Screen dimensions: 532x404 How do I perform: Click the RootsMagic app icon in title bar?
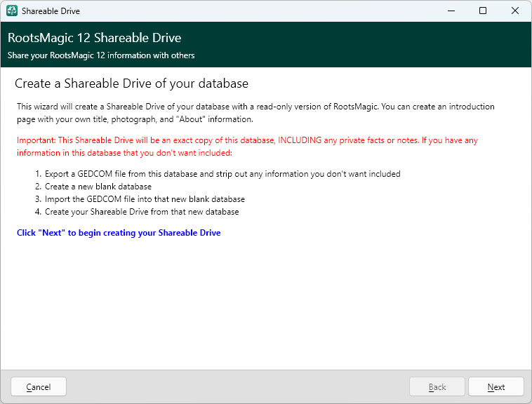[x=12, y=11]
